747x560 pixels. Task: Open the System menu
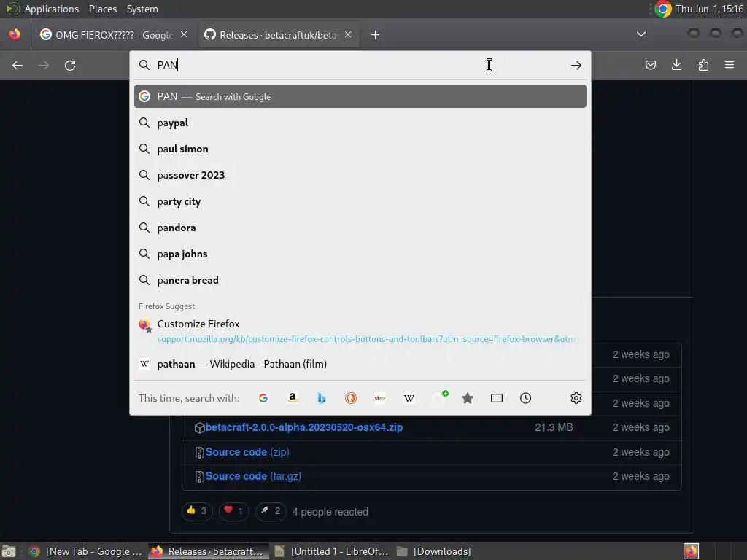(142, 9)
